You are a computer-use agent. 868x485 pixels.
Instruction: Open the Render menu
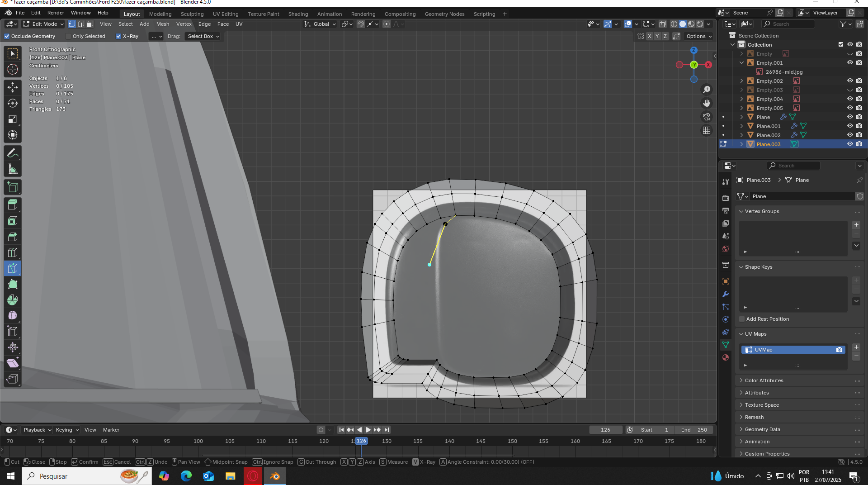point(56,13)
